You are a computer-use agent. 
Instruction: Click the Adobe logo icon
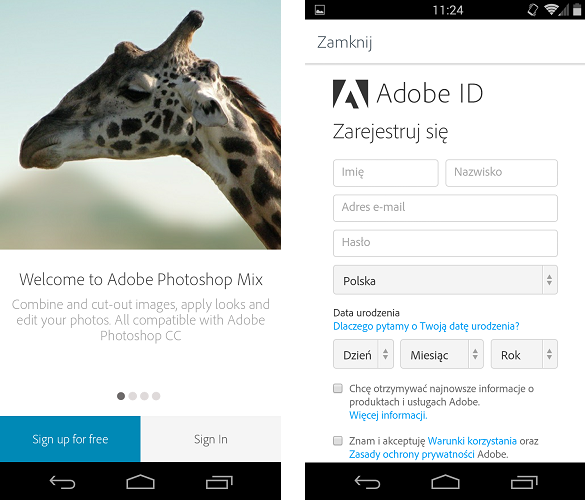pos(350,94)
